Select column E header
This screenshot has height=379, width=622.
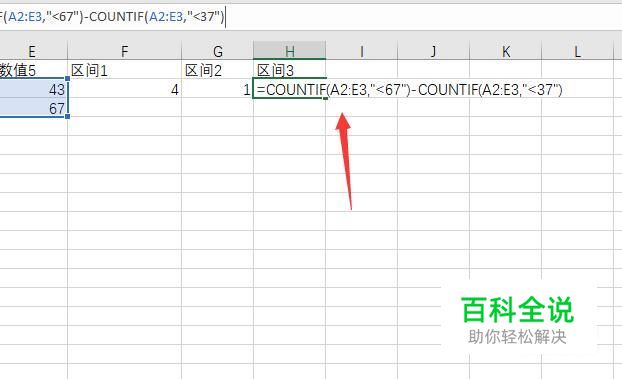(33, 51)
